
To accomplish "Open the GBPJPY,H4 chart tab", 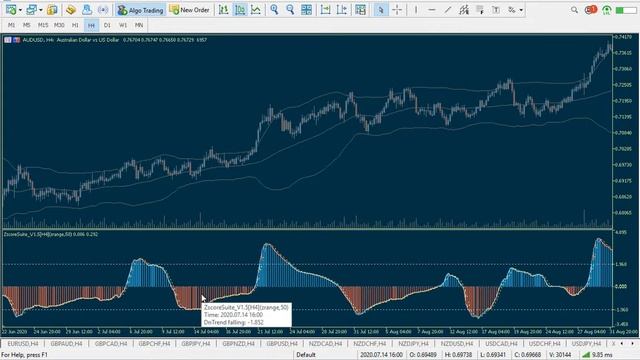I will 196,344.
